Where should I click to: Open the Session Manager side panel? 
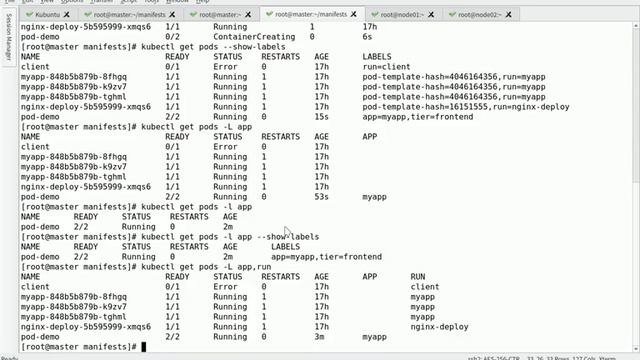pos(9,37)
